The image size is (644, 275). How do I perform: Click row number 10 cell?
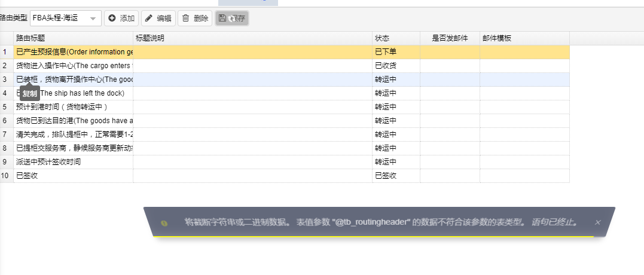click(x=7, y=176)
